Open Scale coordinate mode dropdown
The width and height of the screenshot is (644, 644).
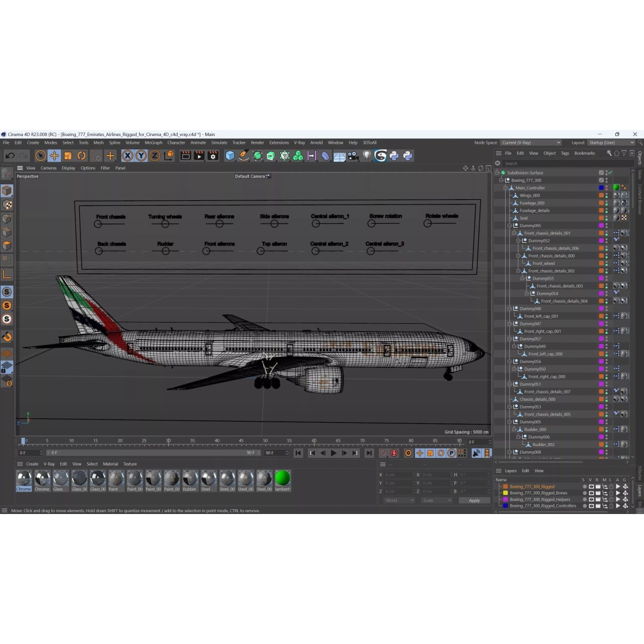(436, 500)
